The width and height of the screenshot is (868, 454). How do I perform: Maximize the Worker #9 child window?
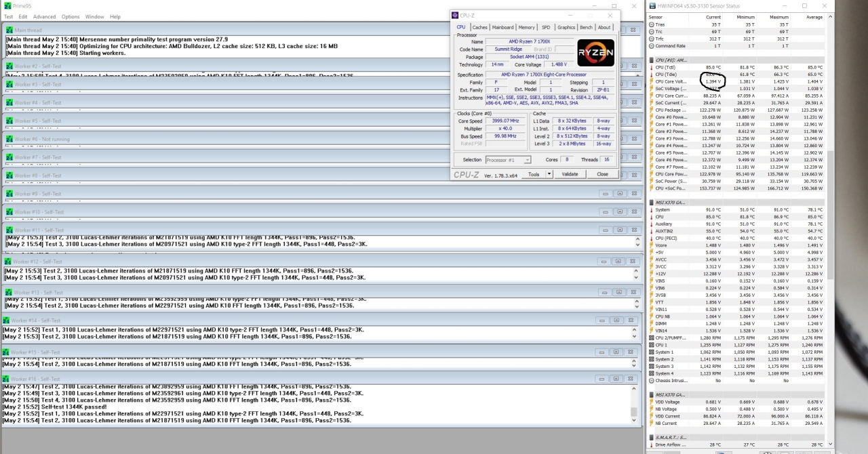(618, 193)
